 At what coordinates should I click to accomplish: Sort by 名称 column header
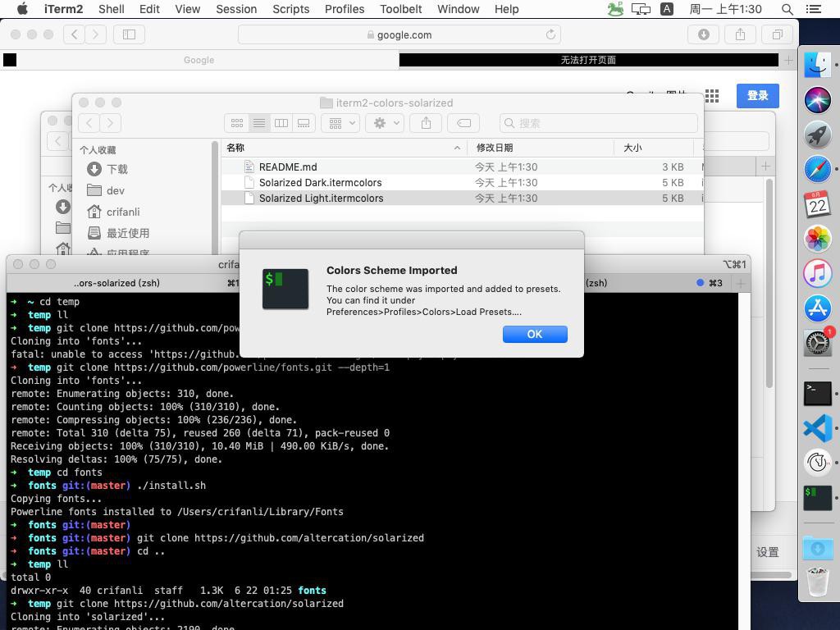344,148
